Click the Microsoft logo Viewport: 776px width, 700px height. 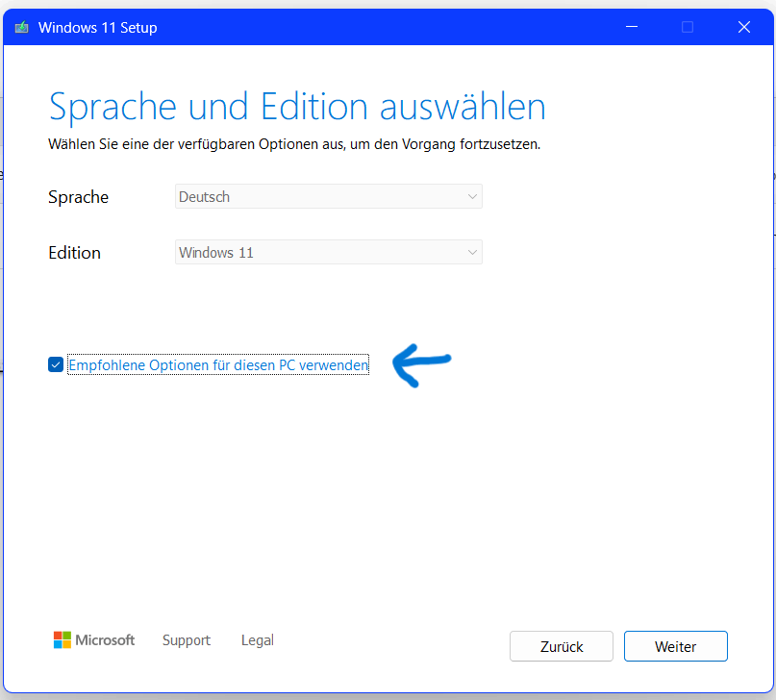point(94,640)
